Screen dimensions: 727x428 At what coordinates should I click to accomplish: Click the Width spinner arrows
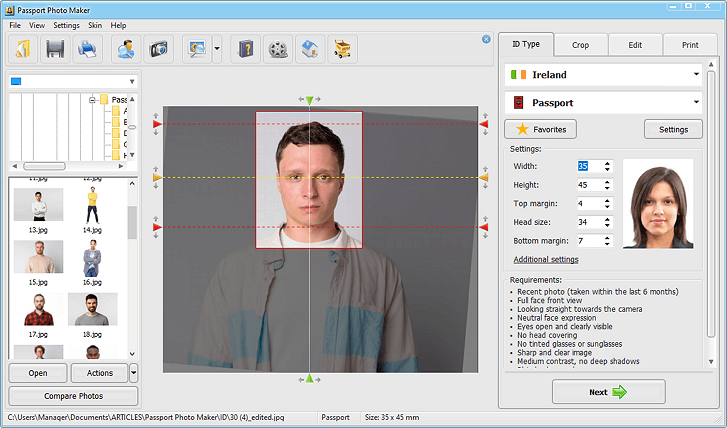click(x=607, y=166)
